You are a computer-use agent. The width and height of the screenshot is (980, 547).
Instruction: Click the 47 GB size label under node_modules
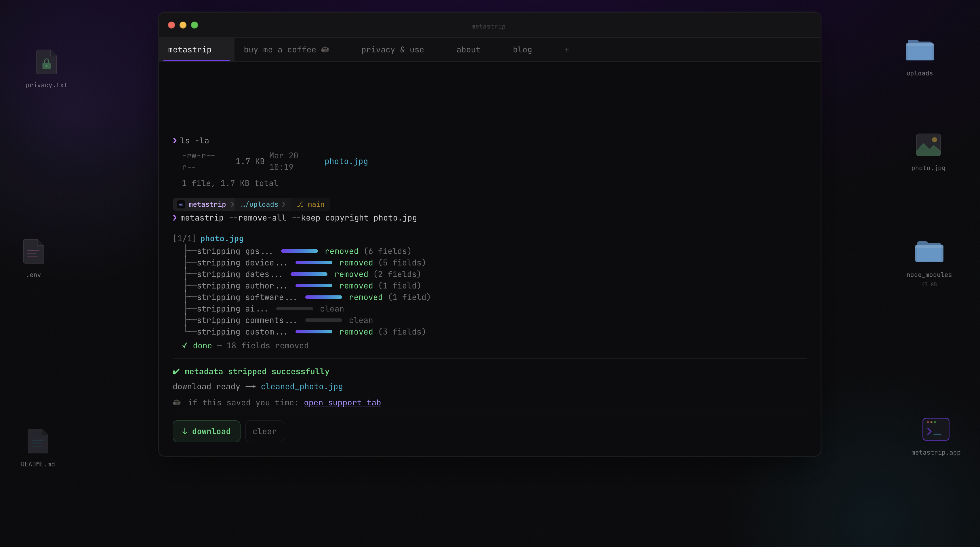[x=929, y=285]
